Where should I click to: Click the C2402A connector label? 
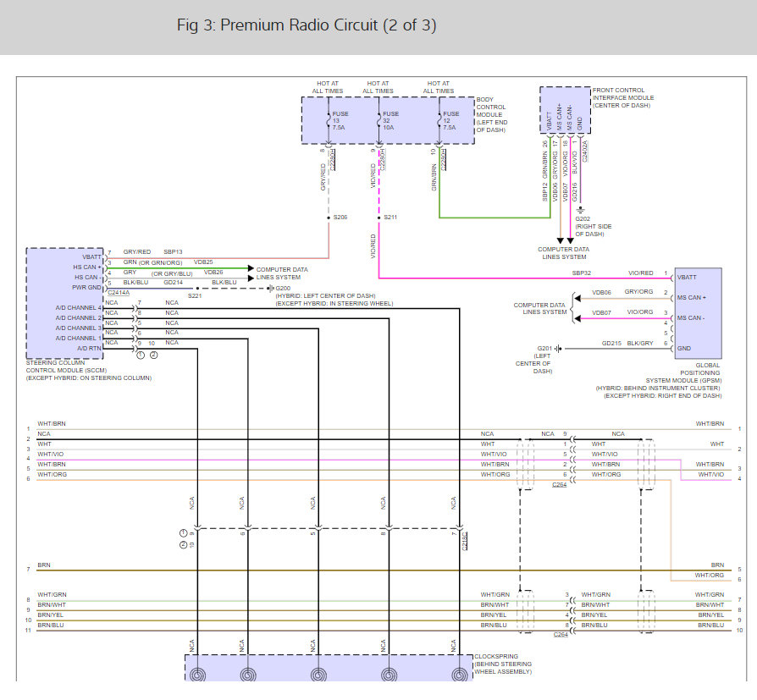point(584,152)
